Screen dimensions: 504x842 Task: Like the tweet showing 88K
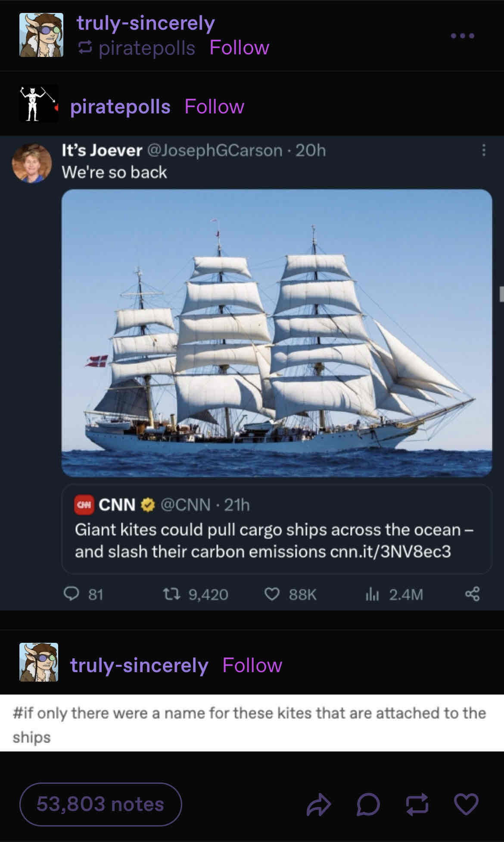pyautogui.click(x=272, y=595)
